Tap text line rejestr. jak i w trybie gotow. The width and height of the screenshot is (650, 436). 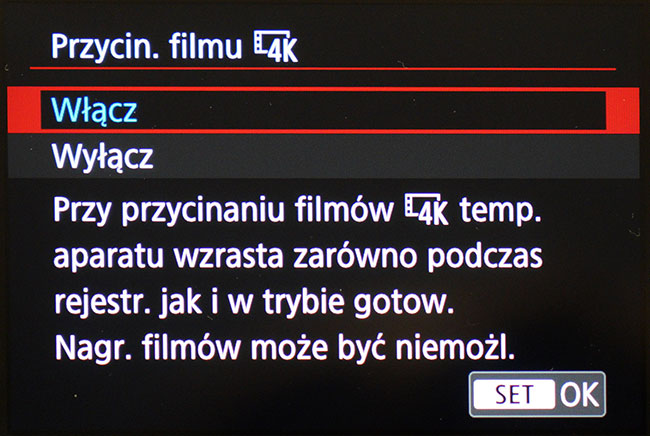click(254, 302)
